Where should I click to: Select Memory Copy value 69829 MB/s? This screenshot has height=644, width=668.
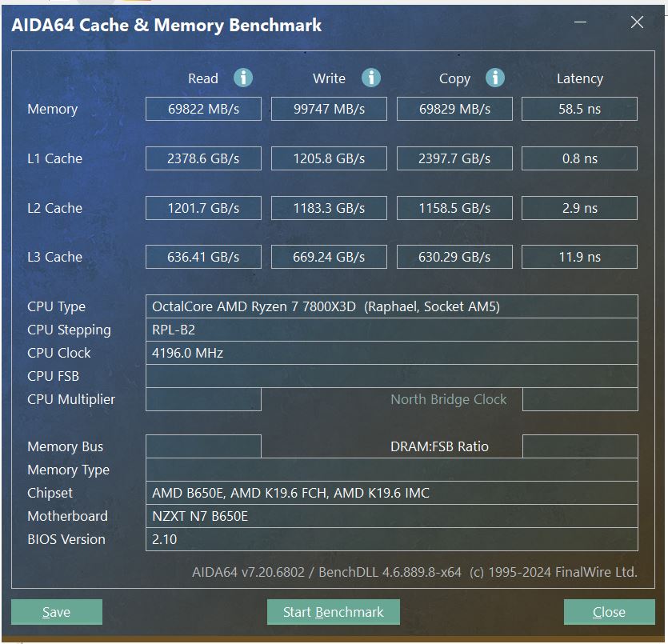tap(454, 109)
